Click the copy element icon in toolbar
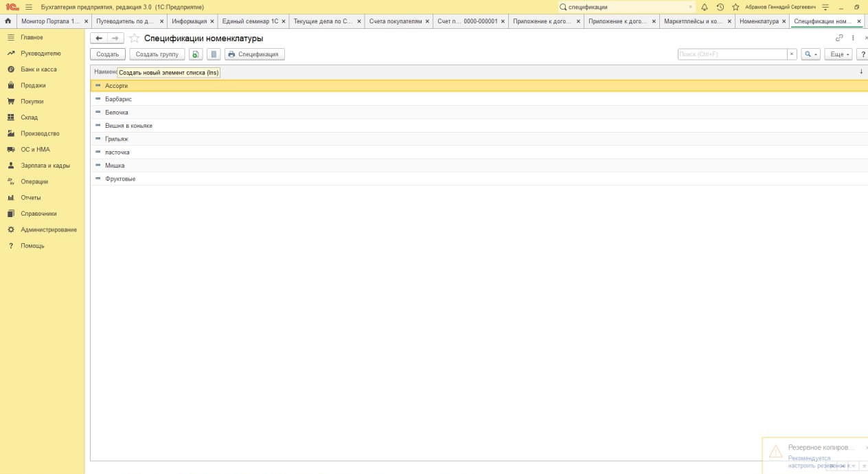The image size is (868, 474). coord(196,54)
